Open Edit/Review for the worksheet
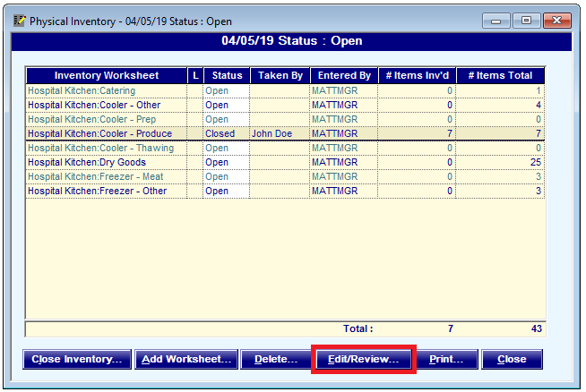The height and width of the screenshot is (392, 586). [363, 359]
